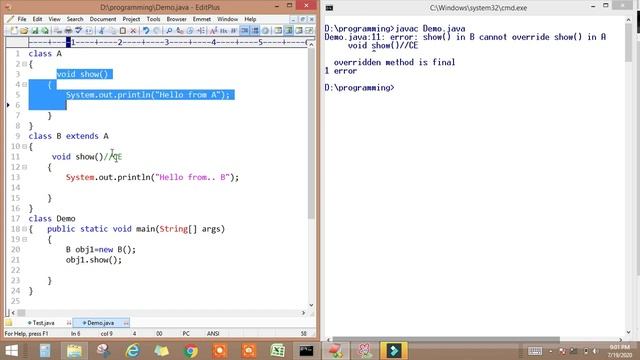Toggle line numbers display in toolbar
Screen dimensions: 640x360
pos(255,31)
